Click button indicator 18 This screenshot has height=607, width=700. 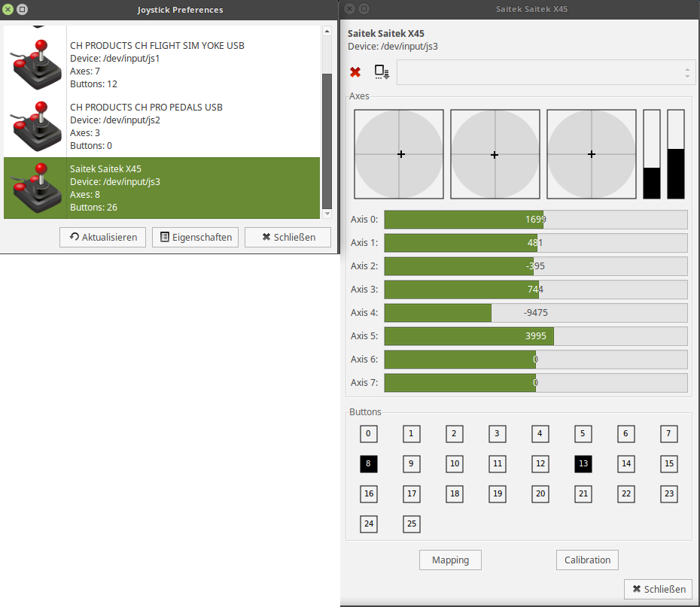click(x=454, y=493)
